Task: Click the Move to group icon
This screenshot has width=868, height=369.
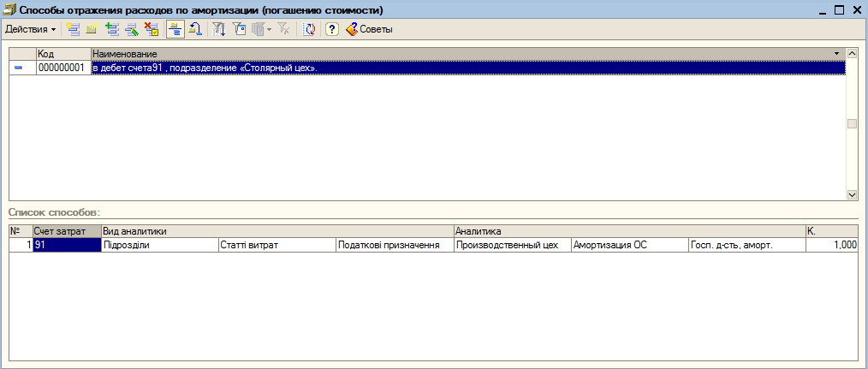Action: [x=193, y=29]
